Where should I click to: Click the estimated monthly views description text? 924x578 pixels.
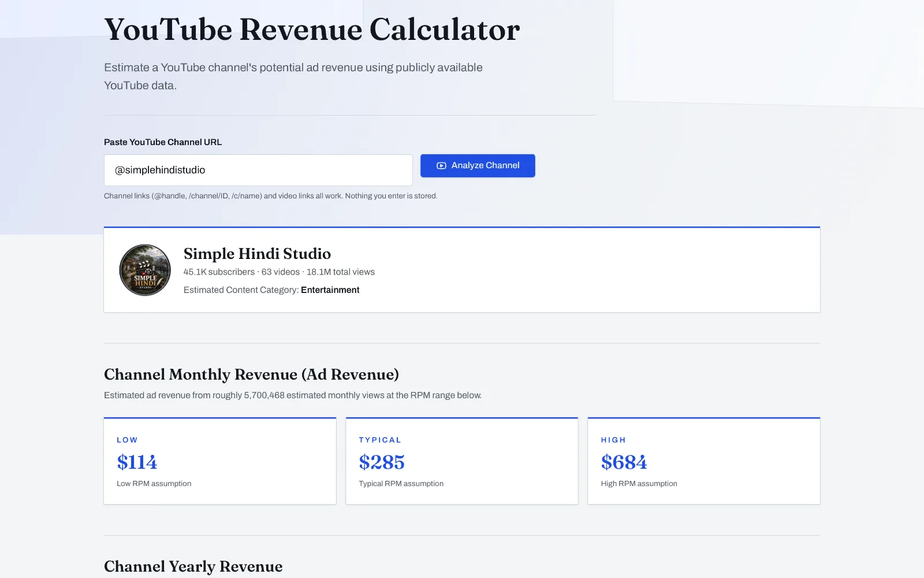(x=293, y=395)
